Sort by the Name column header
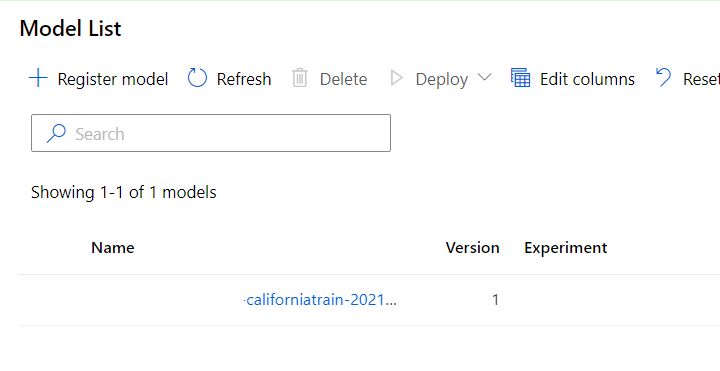 point(112,248)
